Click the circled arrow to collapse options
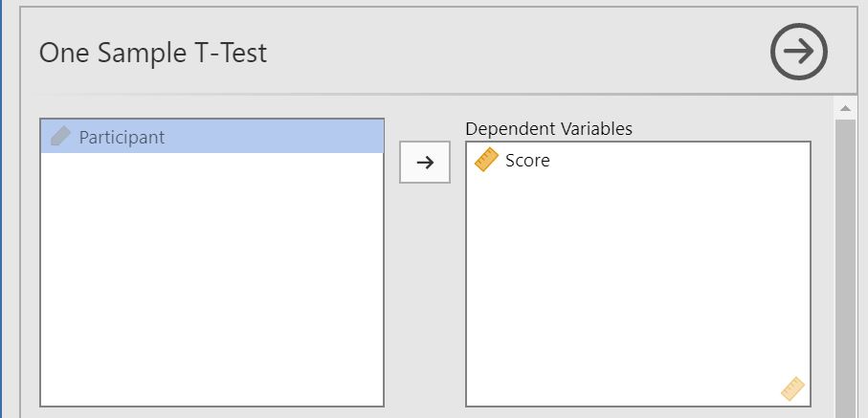Screen dimensions: 868x418 click(x=798, y=52)
